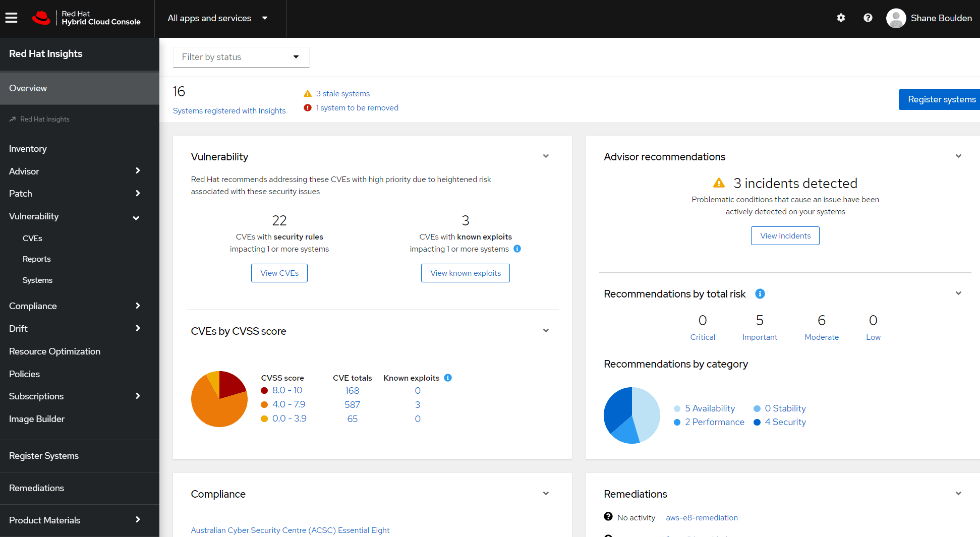Open the 1 system to be removed link

click(357, 108)
